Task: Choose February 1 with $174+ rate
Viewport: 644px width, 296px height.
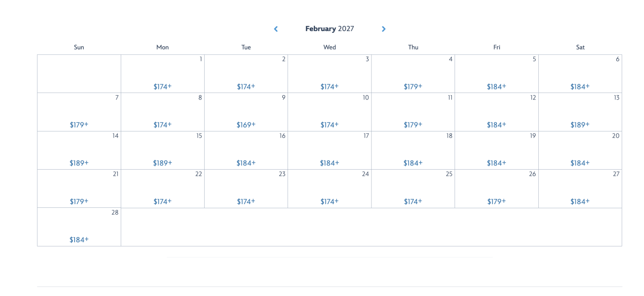Action: click(x=163, y=74)
